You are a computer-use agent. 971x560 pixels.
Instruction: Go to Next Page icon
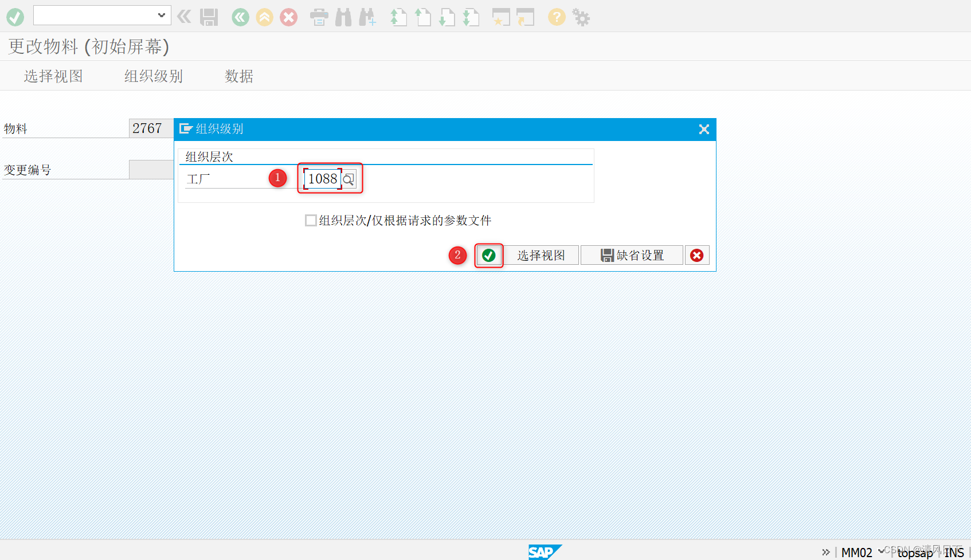click(447, 17)
